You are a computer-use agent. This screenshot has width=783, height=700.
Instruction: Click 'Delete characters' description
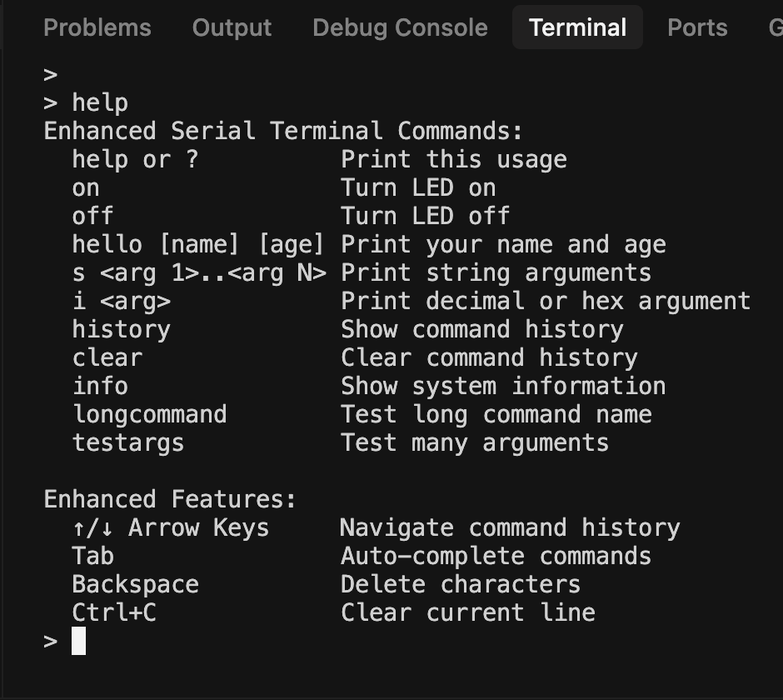tap(461, 584)
